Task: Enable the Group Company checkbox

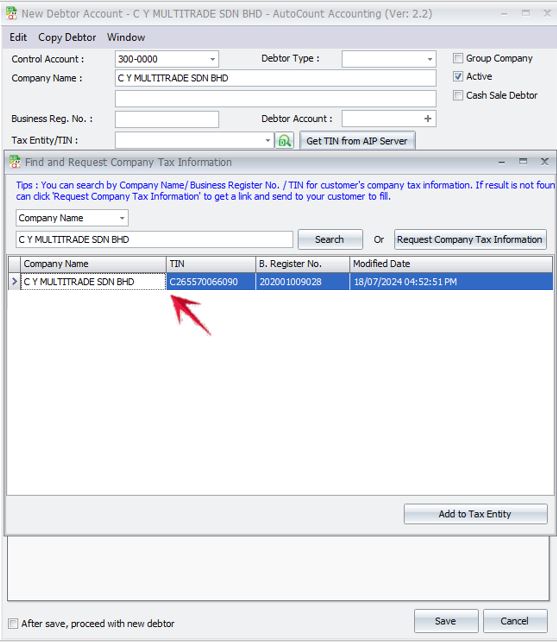Action: 458,58
